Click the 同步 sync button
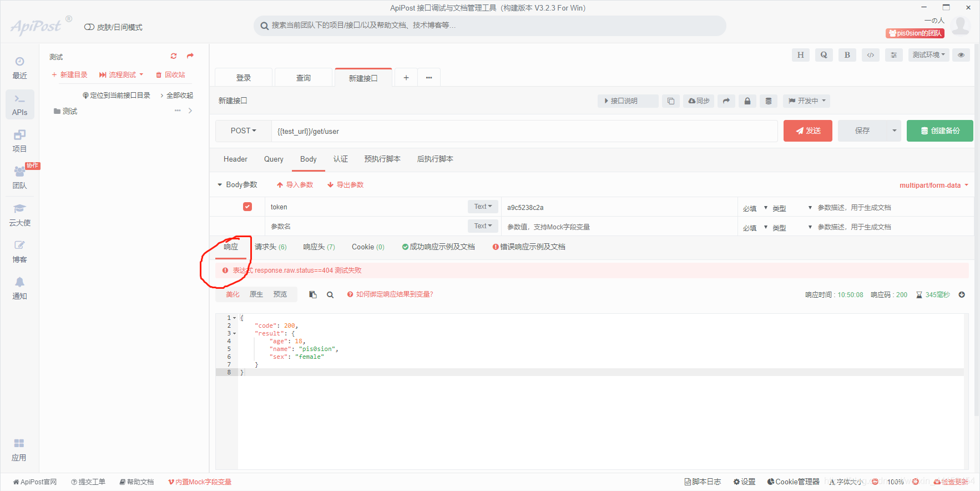The image size is (980, 491). tap(699, 101)
